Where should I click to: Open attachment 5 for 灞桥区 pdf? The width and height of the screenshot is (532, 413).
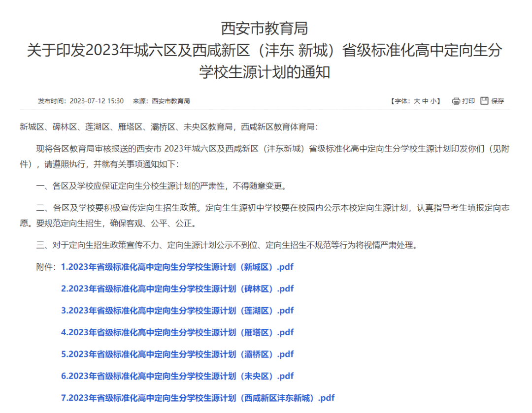click(177, 354)
